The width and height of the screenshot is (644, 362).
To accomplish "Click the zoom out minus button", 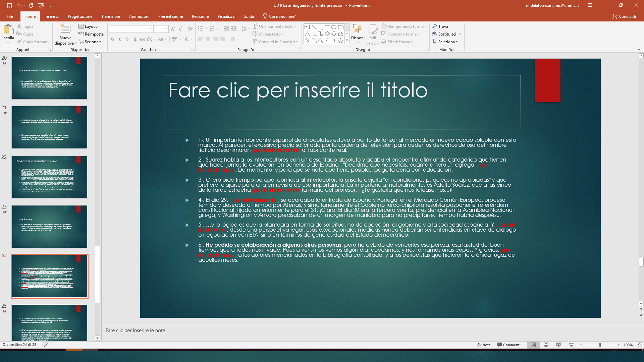I will (x=580, y=345).
